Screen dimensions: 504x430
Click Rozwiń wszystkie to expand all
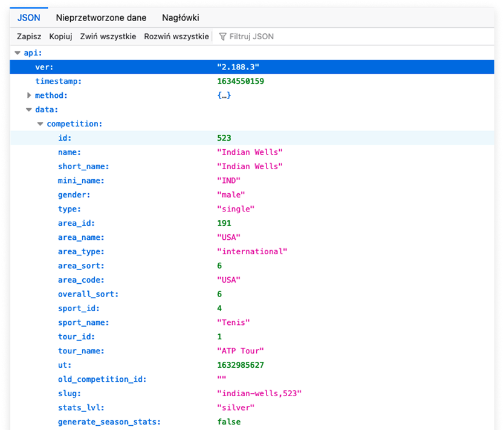click(x=176, y=37)
